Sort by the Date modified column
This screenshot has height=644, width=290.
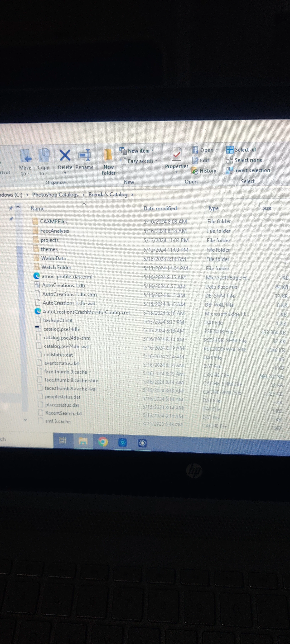(x=160, y=208)
